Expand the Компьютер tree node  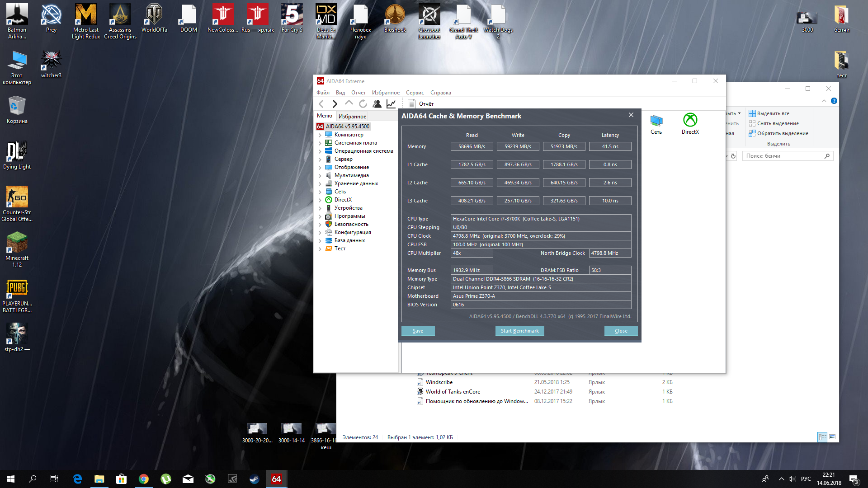click(x=320, y=135)
